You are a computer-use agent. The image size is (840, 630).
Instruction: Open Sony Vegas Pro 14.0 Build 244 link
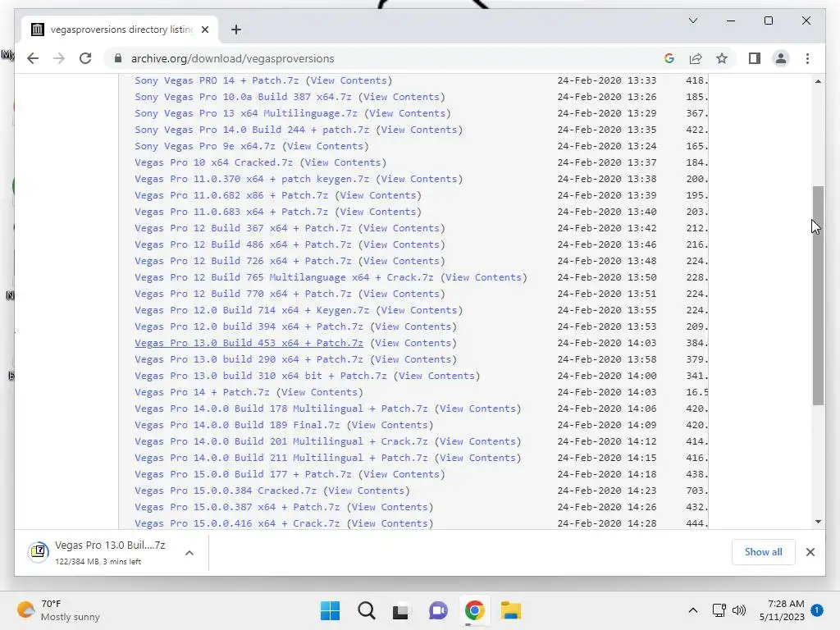tap(252, 130)
